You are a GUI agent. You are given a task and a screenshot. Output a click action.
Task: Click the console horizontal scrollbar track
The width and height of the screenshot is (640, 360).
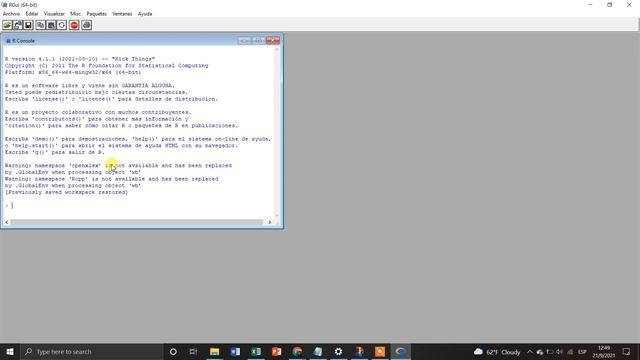point(137,222)
